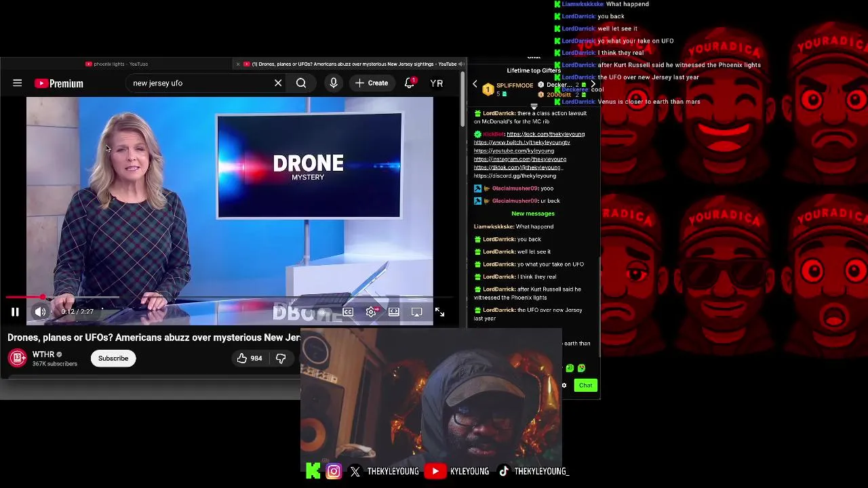Viewport: 868px width, 488px height.
Task: Switch to theater mode
Action: (x=394, y=312)
